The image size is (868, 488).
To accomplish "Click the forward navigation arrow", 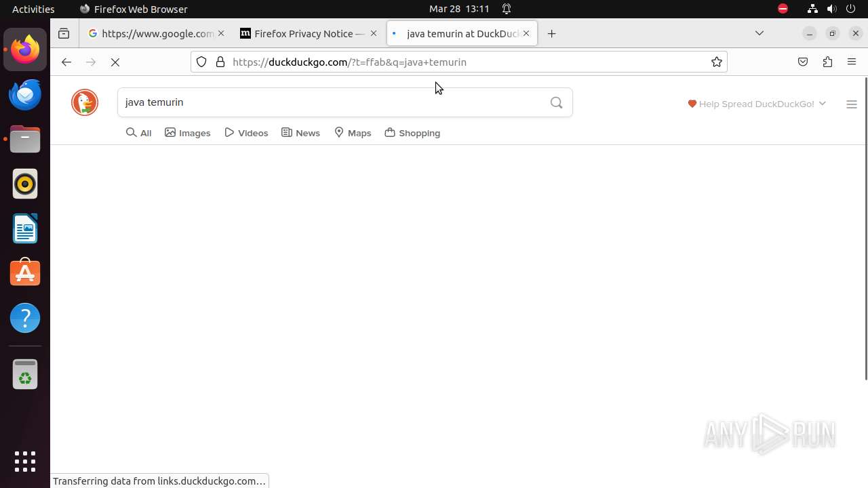I will 91,62.
